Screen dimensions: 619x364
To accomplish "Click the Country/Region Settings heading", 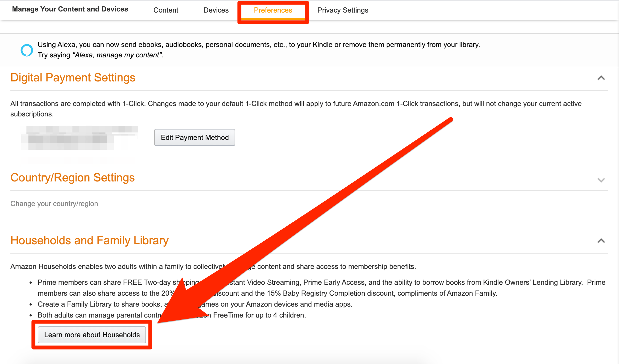I will pyautogui.click(x=72, y=178).
